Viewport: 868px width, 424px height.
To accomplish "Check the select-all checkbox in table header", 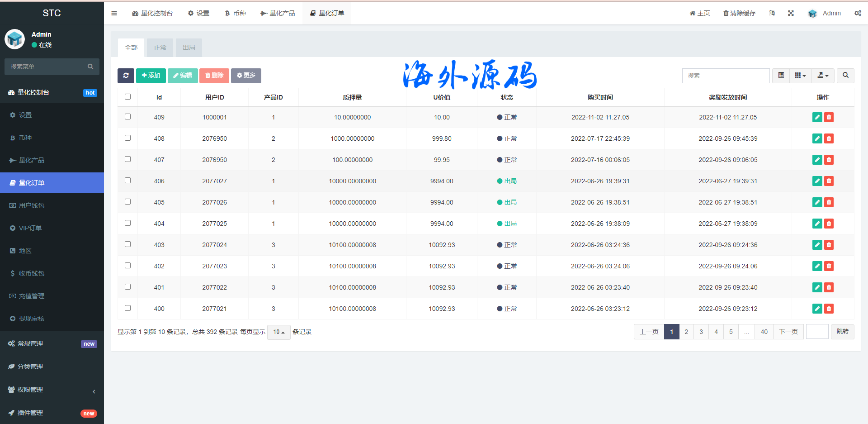I will [127, 97].
